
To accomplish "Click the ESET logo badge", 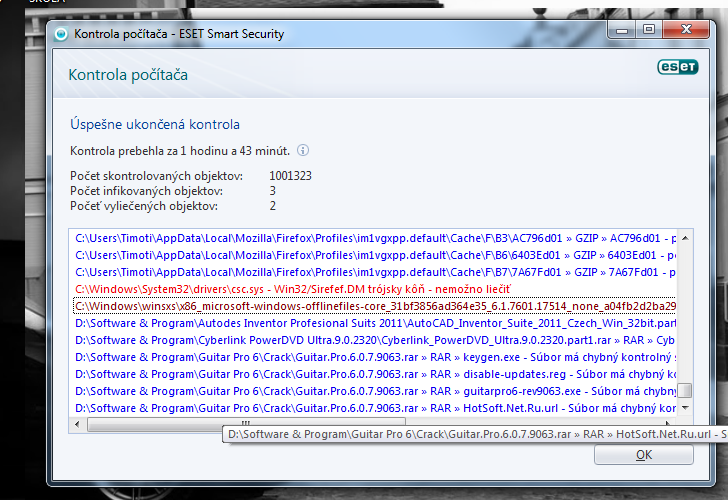I will [678, 67].
